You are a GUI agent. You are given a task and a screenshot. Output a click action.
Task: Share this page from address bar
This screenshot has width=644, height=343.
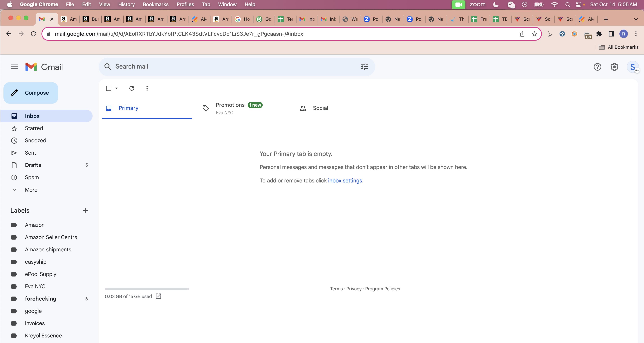tap(522, 34)
